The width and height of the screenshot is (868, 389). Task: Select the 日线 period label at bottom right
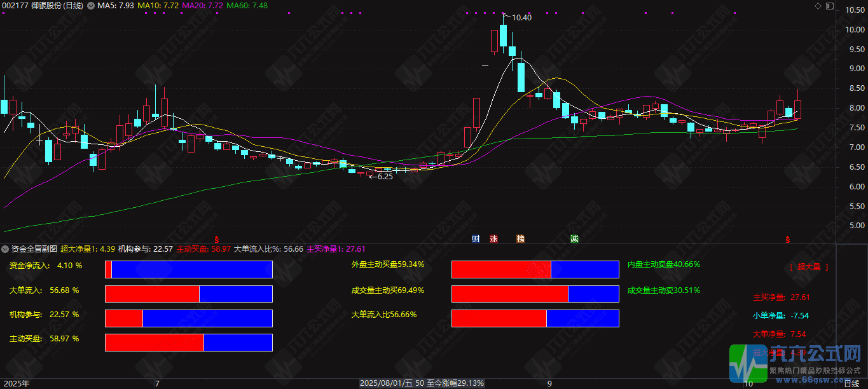(x=851, y=383)
